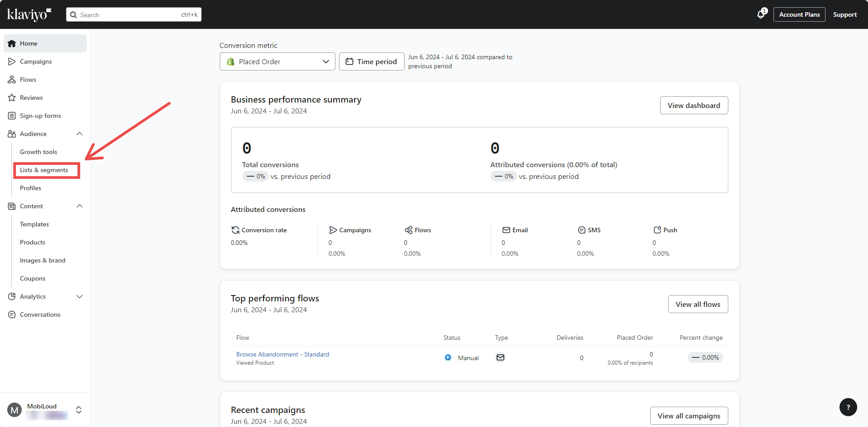Click the Conversations chat bubble icon
Viewport: 868px width, 427px height.
[x=12, y=314]
